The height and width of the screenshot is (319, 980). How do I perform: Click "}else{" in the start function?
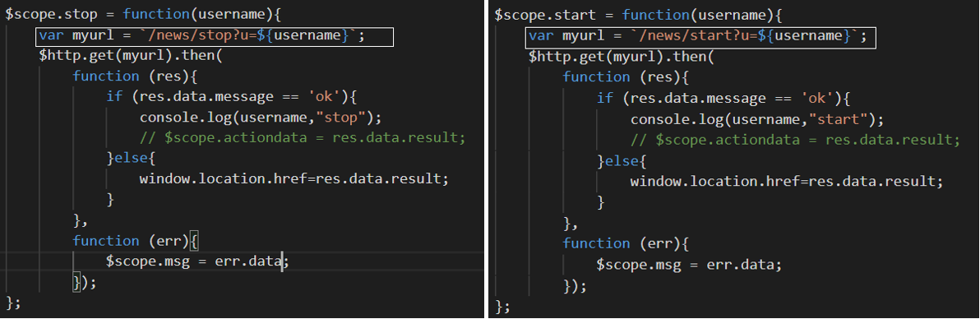point(621,161)
